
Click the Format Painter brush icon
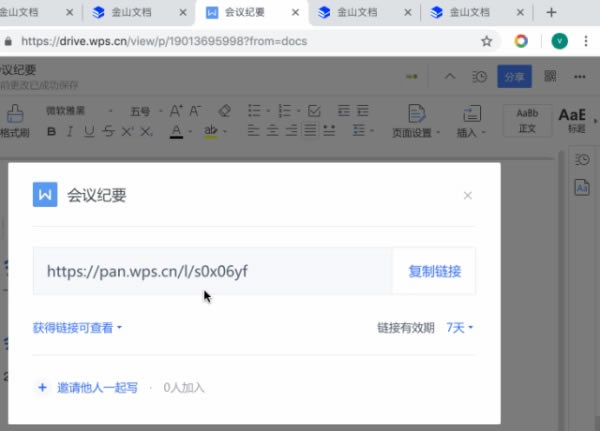click(x=15, y=114)
